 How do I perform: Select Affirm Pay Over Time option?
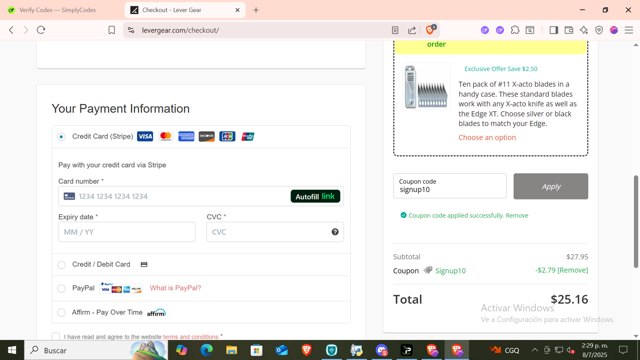(61, 313)
